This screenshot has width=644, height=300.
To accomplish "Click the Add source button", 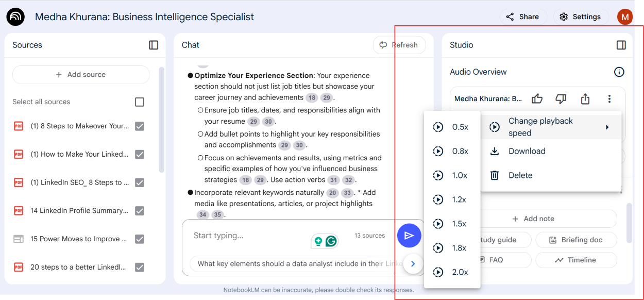I will coord(81,75).
